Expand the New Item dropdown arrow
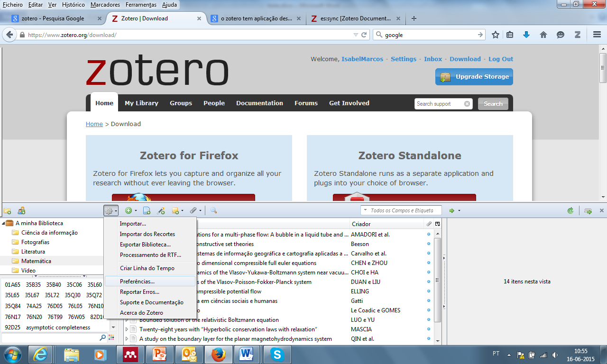The image size is (607, 364). (136, 211)
